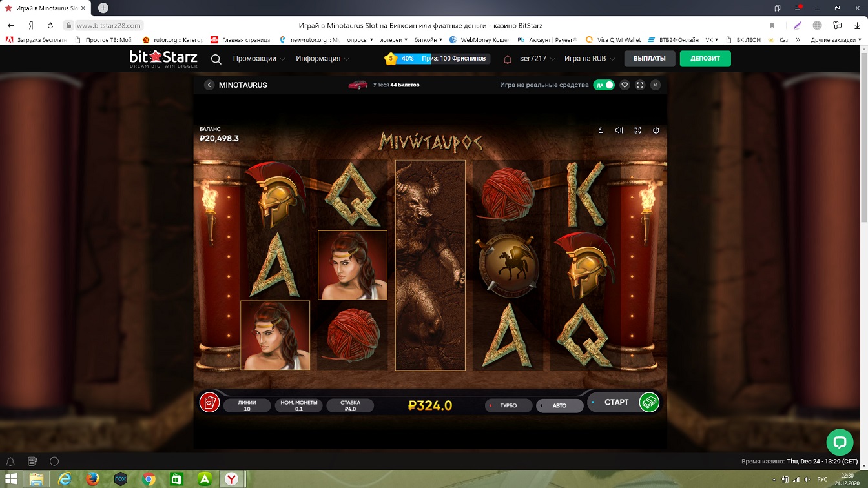Click the green Депозит button
Image resolution: width=868 pixels, height=488 pixels.
tap(705, 59)
